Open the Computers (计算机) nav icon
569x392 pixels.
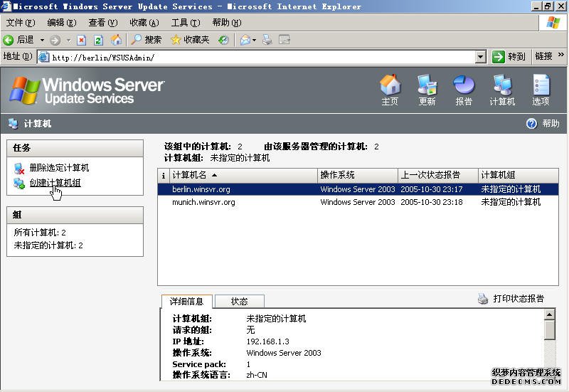502,85
